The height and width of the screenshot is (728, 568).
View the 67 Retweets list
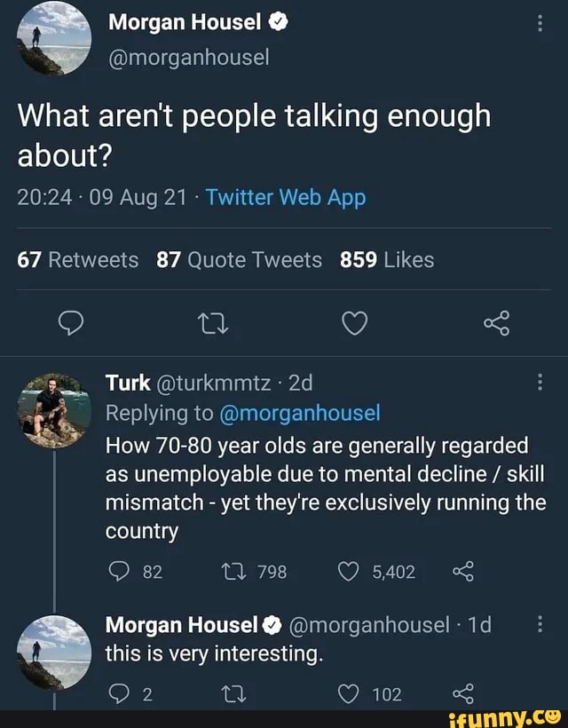[x=78, y=260]
